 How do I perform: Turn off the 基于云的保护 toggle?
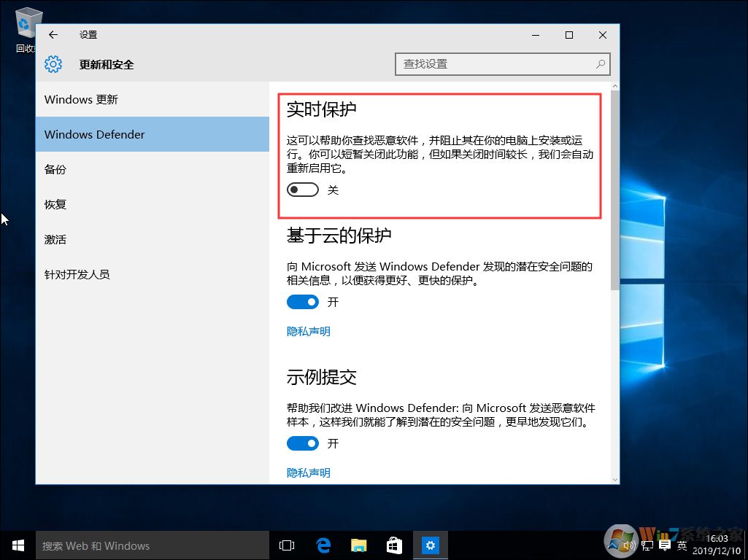coord(303,302)
